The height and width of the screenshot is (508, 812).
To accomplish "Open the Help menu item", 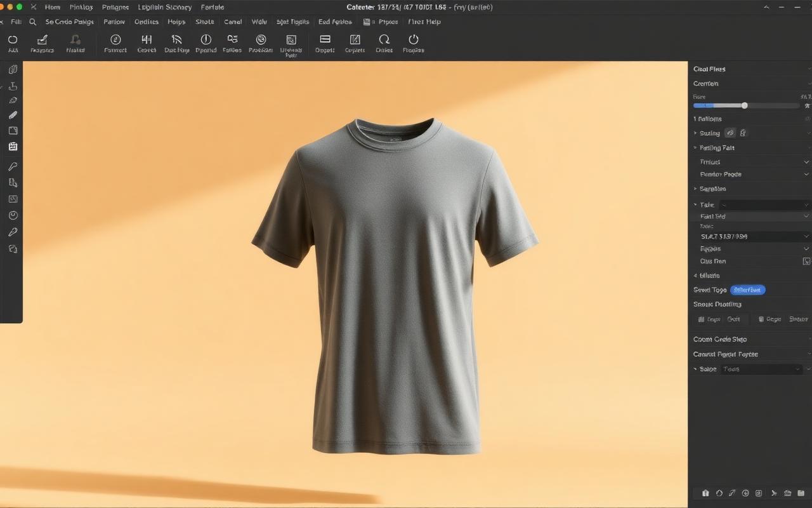I will pos(433,22).
